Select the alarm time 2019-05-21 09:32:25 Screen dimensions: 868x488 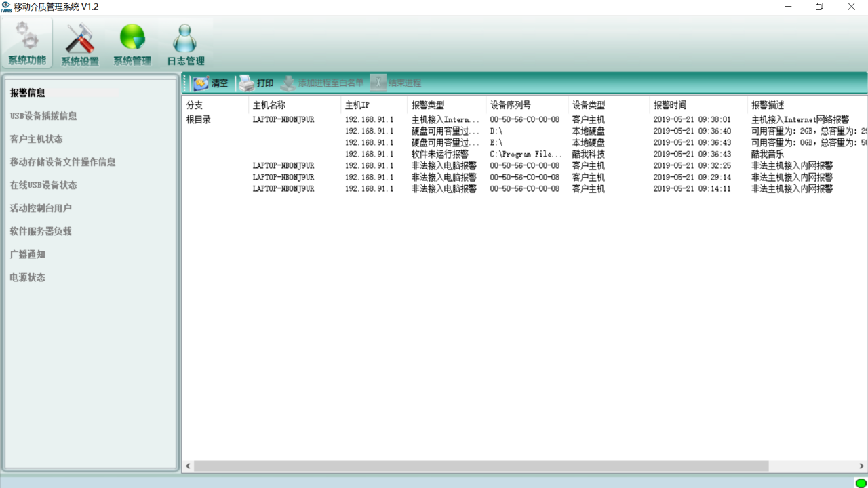tap(692, 165)
